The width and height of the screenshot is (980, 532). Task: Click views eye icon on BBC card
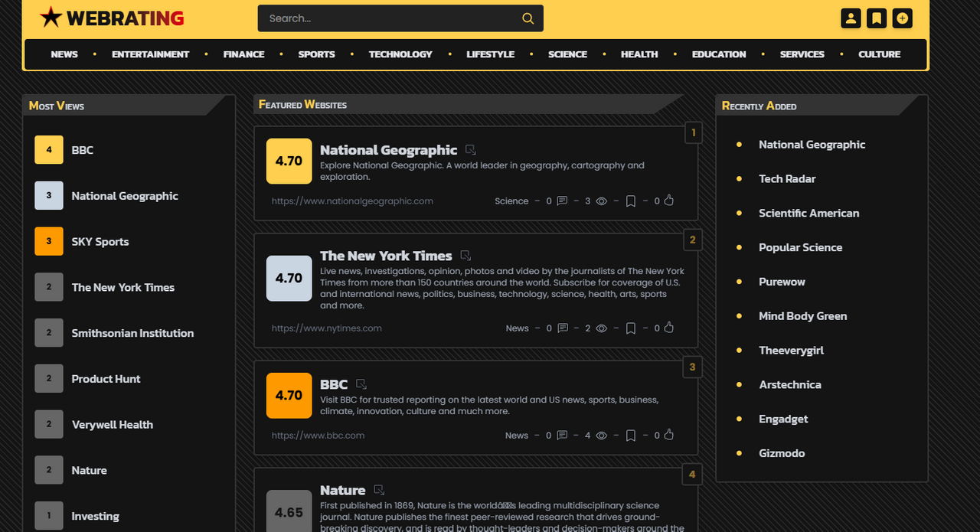coord(602,436)
